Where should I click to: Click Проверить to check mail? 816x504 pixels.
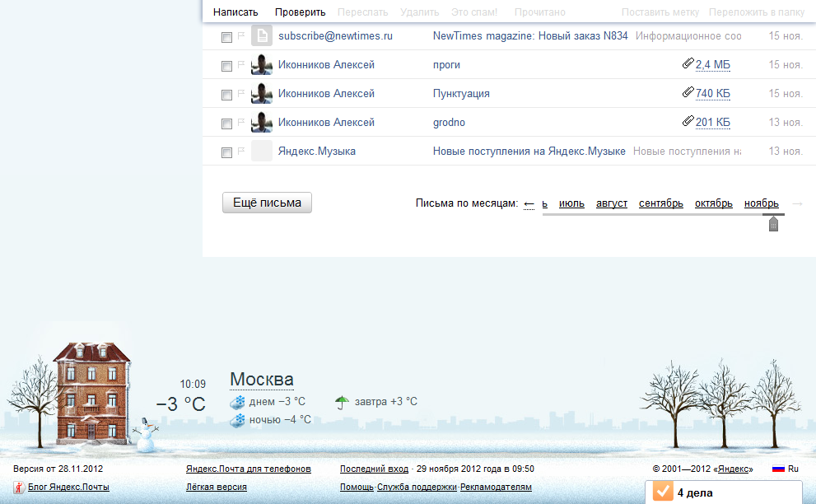301,12
